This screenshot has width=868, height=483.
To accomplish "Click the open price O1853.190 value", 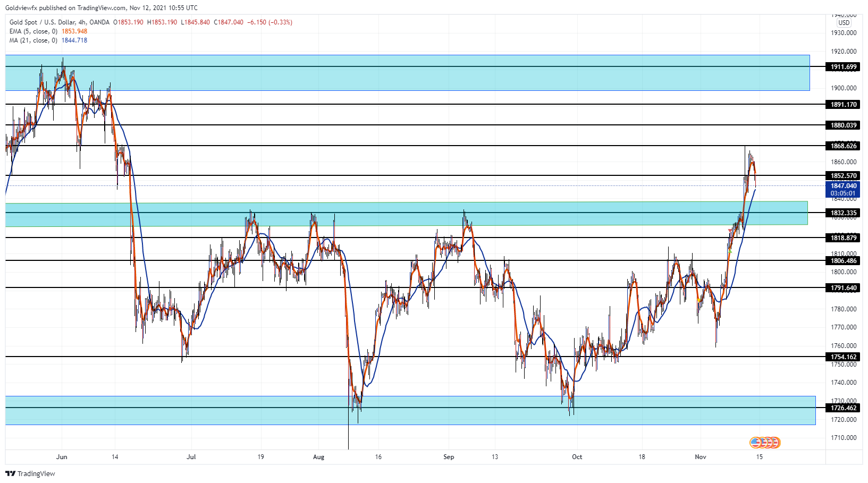I will pos(127,22).
